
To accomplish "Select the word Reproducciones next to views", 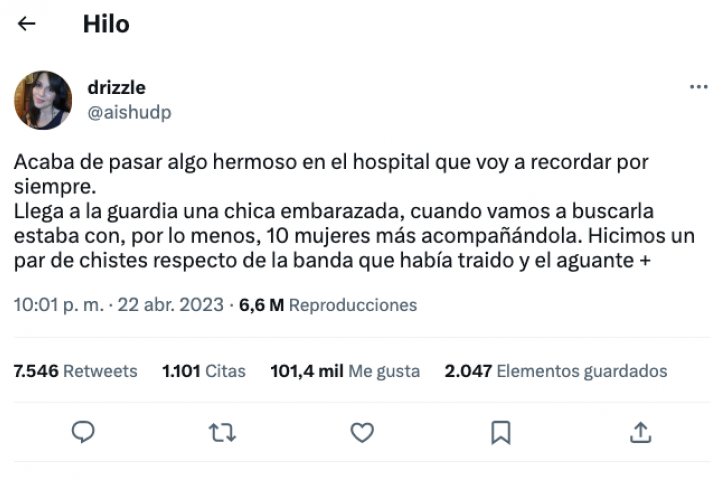I will tap(353, 305).
